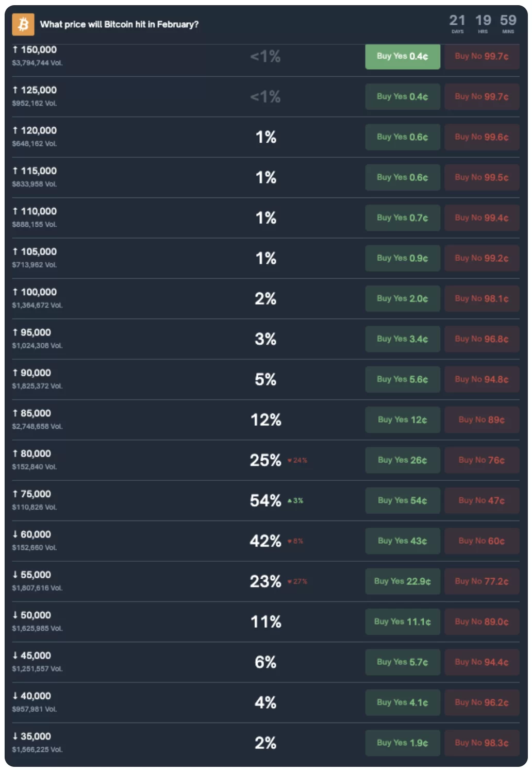Open the ↑ 95,000 outcome row
This screenshot has height=772, width=532.
click(x=36, y=332)
